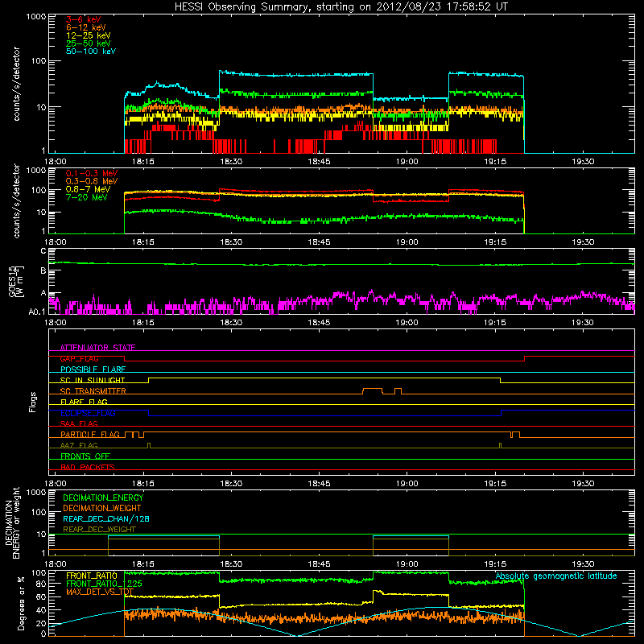Select the 0.1-0.3 MeV legend label
This screenshot has height=644, width=644.
pyautogui.click(x=92, y=173)
